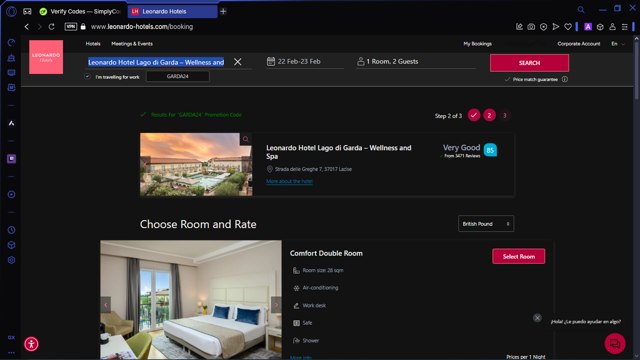This screenshot has width=640, height=360.
Task: Open My Bookings
Action: [477, 44]
